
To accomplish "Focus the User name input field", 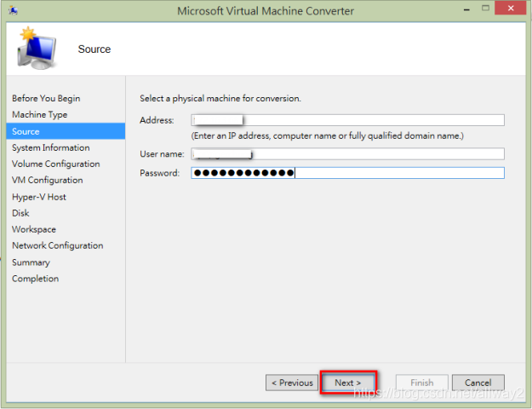I will 348,154.
